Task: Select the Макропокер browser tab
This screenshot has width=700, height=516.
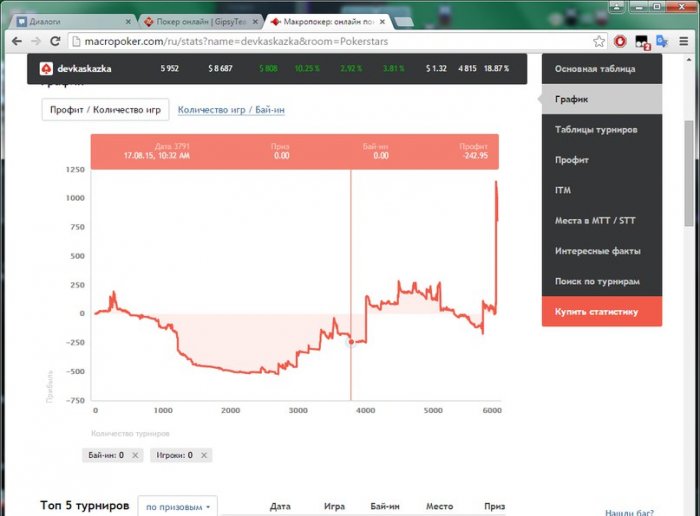Action: (x=328, y=21)
